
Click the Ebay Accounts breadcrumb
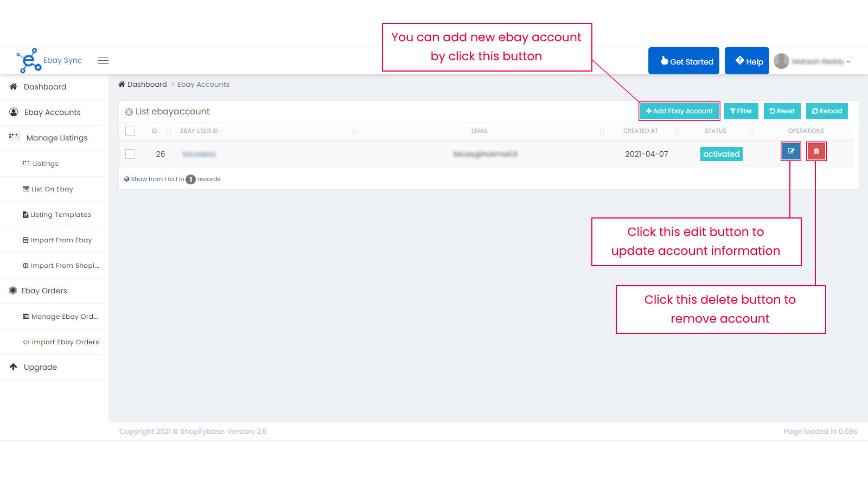pyautogui.click(x=203, y=84)
